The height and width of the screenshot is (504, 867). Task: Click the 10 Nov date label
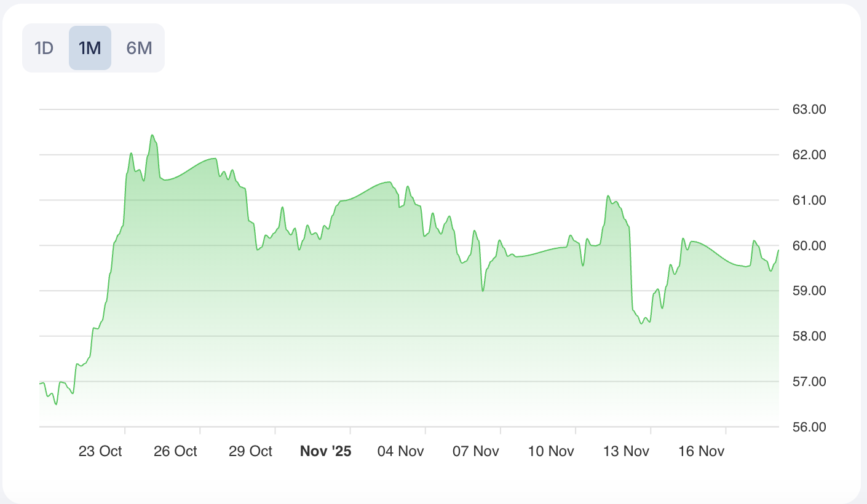[x=551, y=451]
